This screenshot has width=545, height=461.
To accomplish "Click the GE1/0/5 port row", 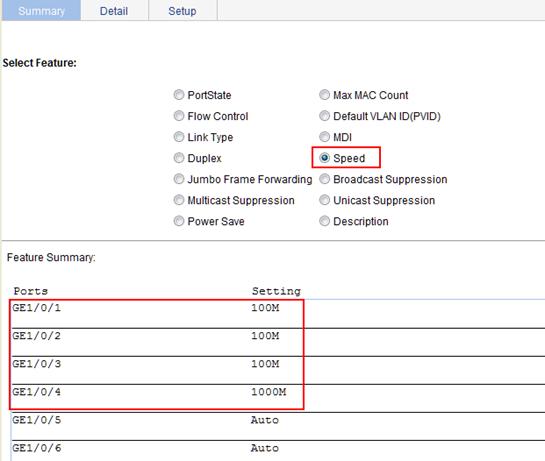I will pos(278,426).
